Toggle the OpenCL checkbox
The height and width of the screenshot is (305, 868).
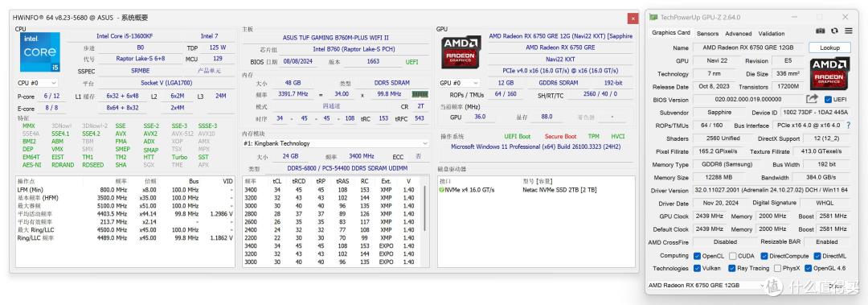(x=698, y=256)
